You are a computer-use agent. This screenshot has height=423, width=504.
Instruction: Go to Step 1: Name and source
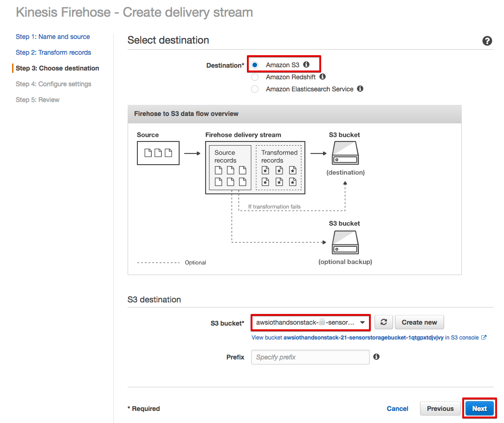click(x=53, y=37)
